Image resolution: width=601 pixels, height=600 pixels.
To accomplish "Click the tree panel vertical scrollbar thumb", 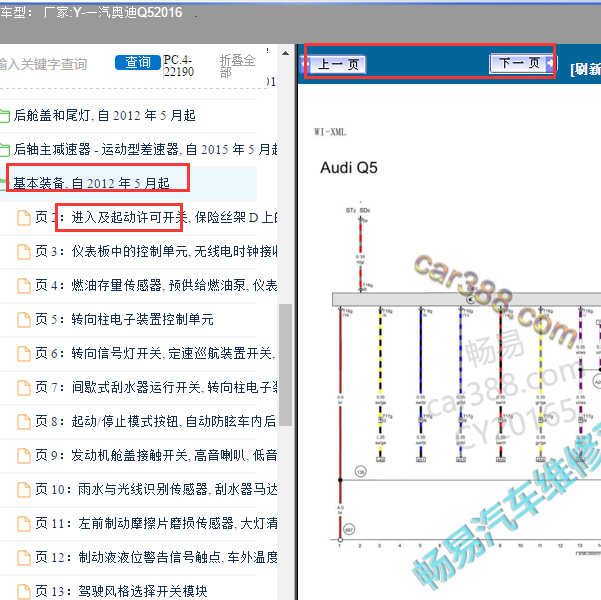I will 285,365.
